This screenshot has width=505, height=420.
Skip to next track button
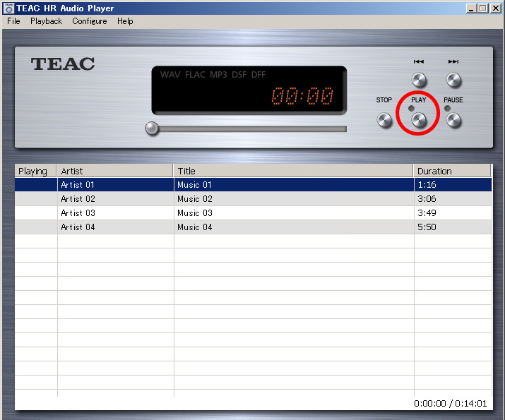[x=453, y=80]
